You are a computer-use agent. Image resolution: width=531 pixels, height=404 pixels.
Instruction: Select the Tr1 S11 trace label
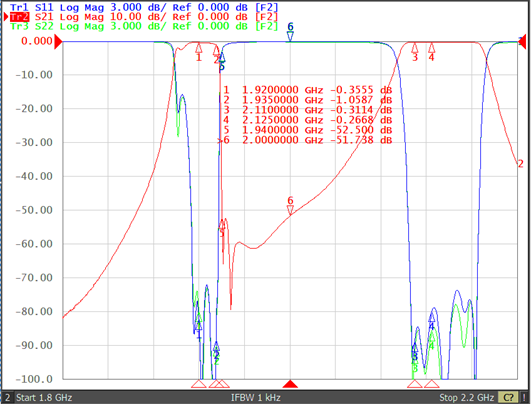click(31, 7)
